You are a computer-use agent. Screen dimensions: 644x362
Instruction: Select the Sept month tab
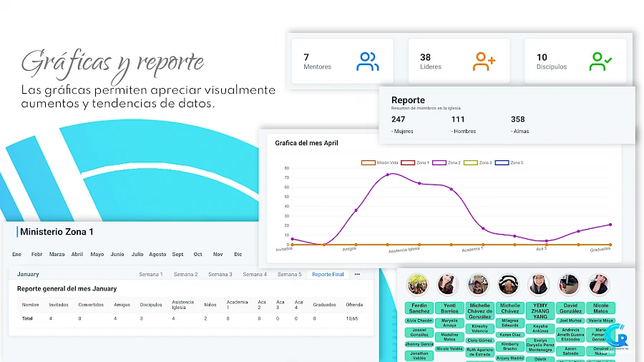point(178,255)
